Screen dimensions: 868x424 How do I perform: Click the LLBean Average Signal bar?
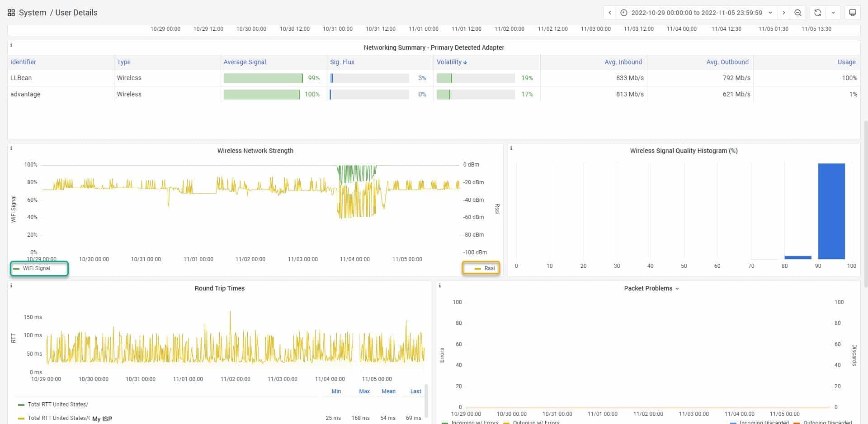click(263, 78)
